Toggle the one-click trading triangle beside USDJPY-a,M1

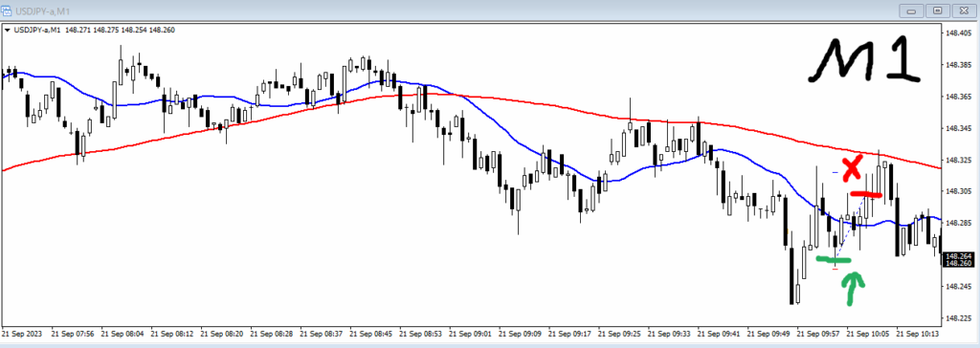7,30
